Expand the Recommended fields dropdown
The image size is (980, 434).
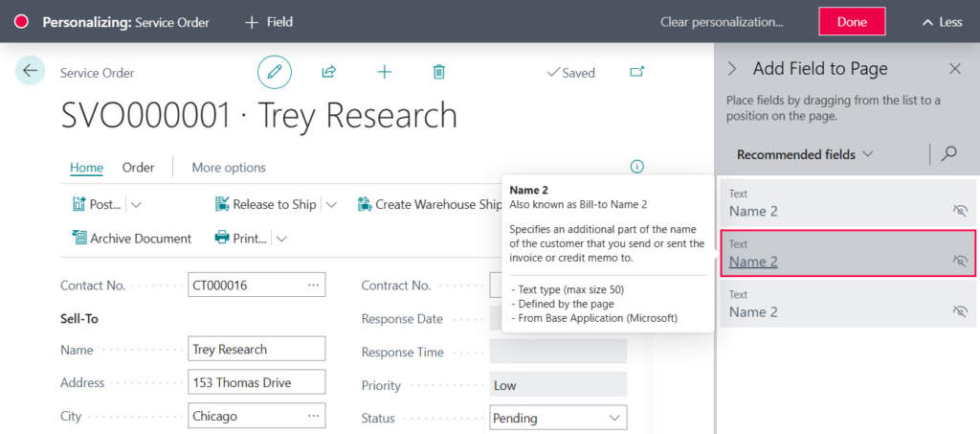(805, 154)
